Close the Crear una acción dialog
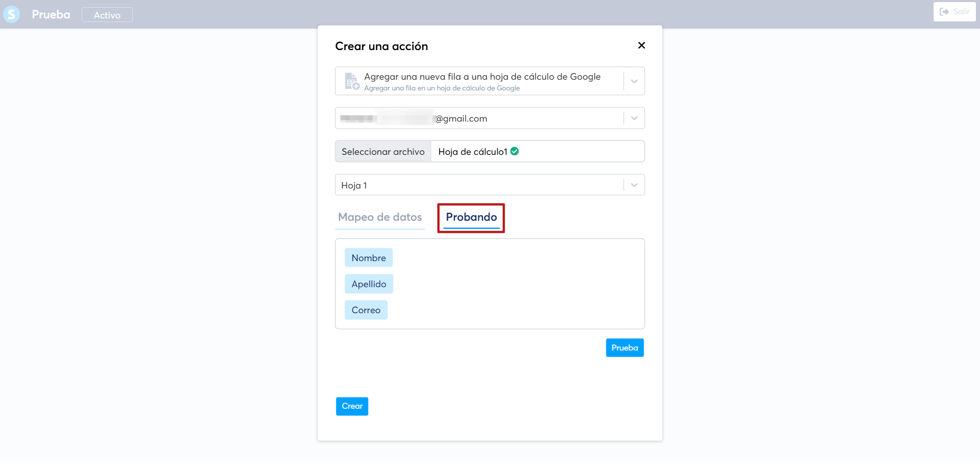 (x=642, y=45)
